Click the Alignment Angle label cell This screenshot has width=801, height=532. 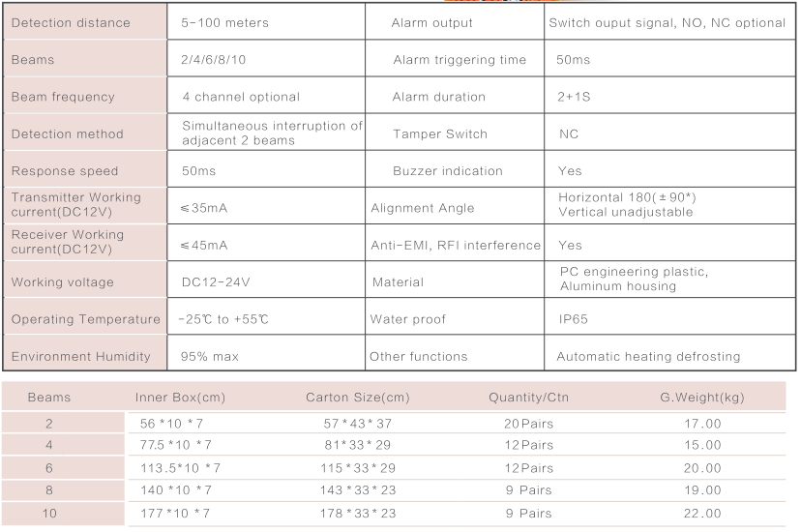coord(455,207)
